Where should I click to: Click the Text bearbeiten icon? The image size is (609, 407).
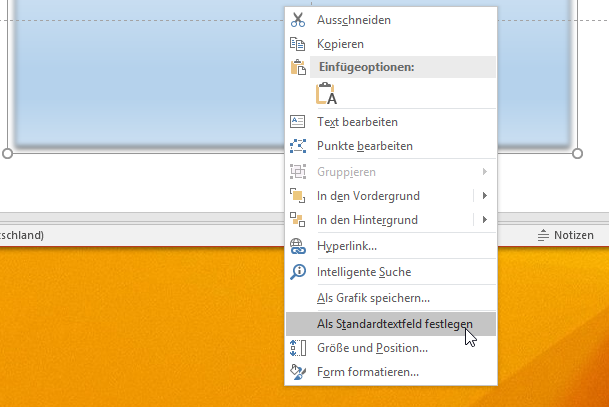coord(298,122)
